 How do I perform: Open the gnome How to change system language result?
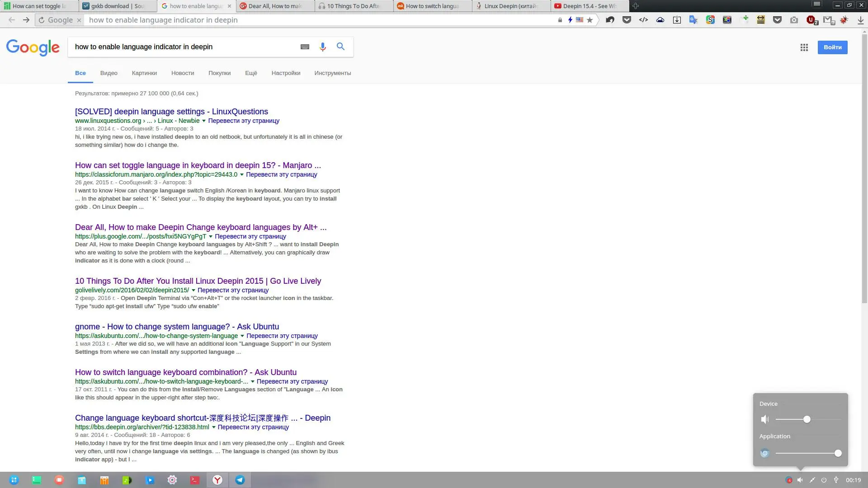(x=177, y=327)
